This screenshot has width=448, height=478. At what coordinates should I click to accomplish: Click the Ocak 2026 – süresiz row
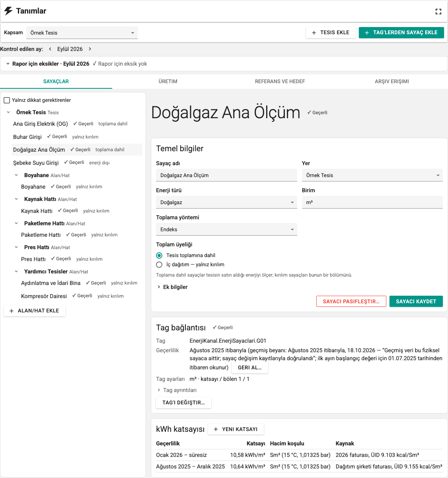point(299,455)
